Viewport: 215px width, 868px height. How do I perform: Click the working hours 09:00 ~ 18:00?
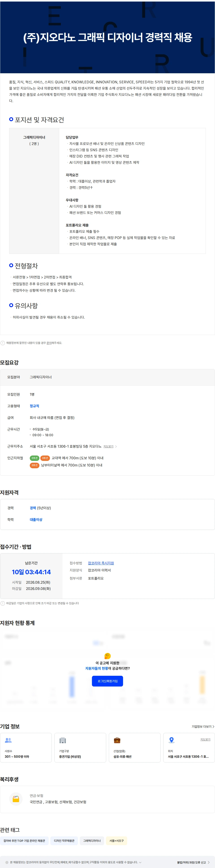pos(43,435)
